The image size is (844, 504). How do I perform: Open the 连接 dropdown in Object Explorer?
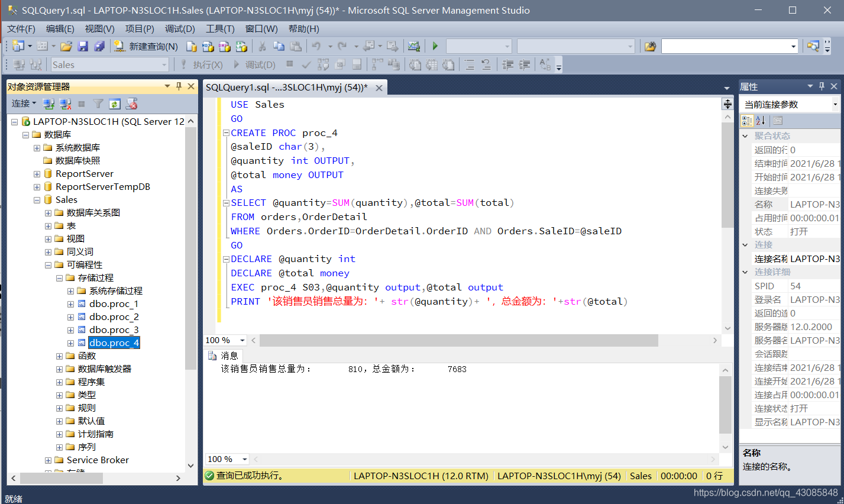(24, 104)
